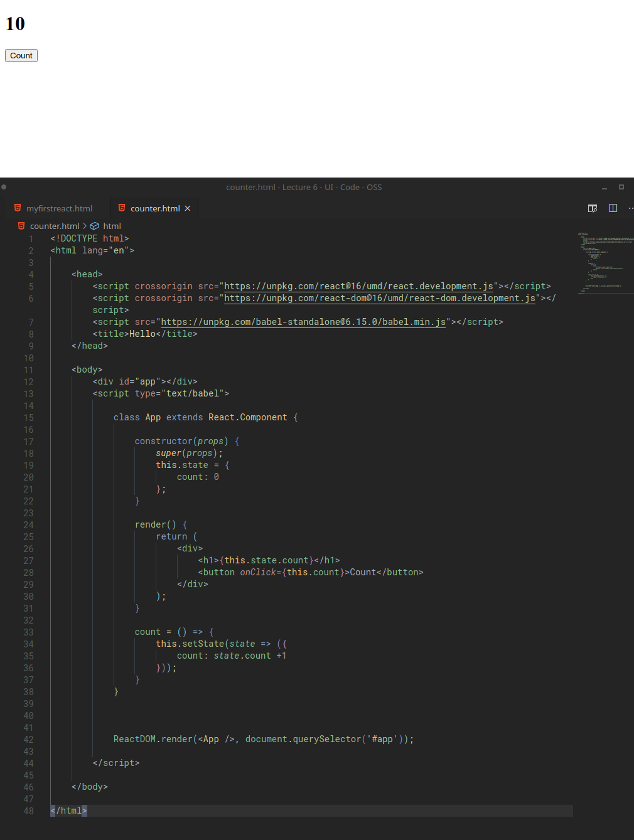Split the editor to the right
This screenshot has width=634, height=840.
tap(613, 208)
